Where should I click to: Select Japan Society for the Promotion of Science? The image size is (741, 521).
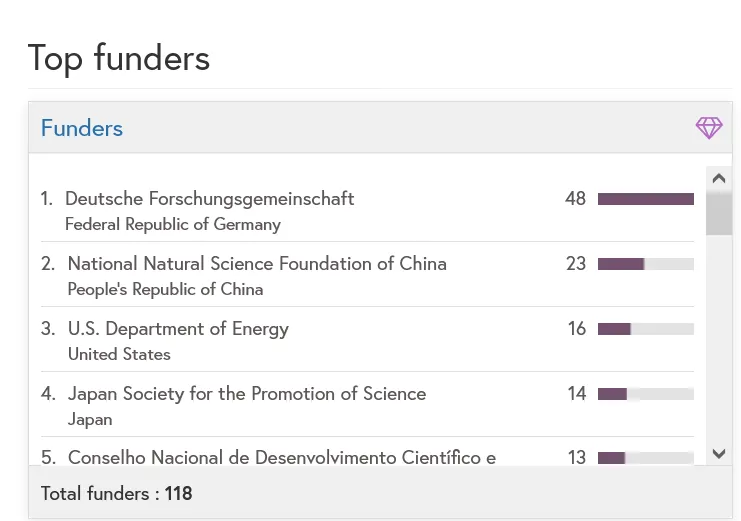point(247,394)
